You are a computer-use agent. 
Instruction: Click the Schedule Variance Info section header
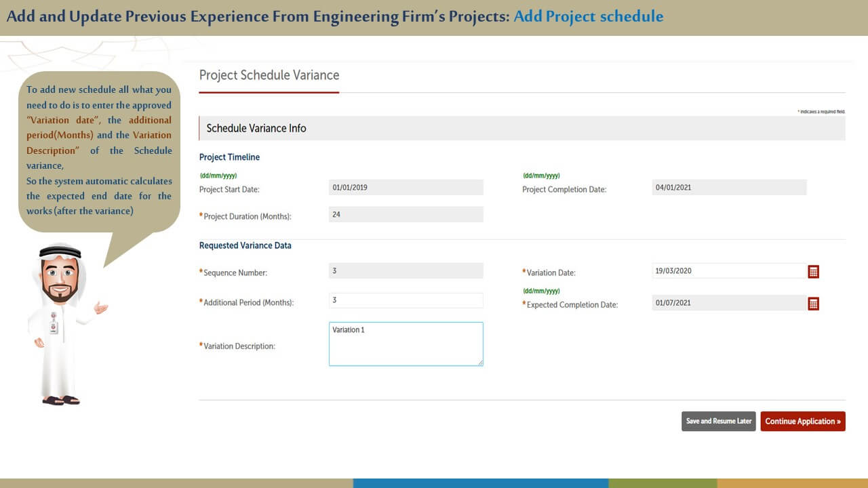(256, 128)
